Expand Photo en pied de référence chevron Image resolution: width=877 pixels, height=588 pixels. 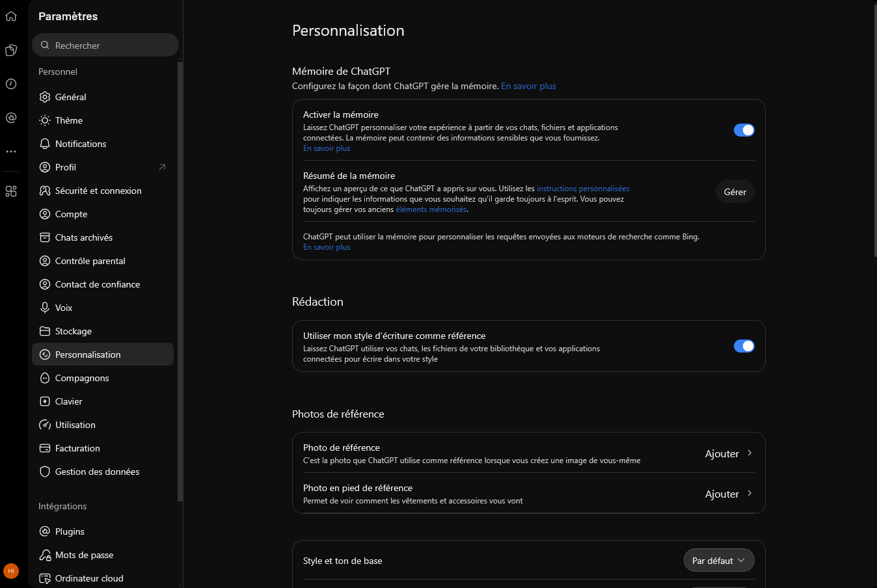[x=749, y=494]
